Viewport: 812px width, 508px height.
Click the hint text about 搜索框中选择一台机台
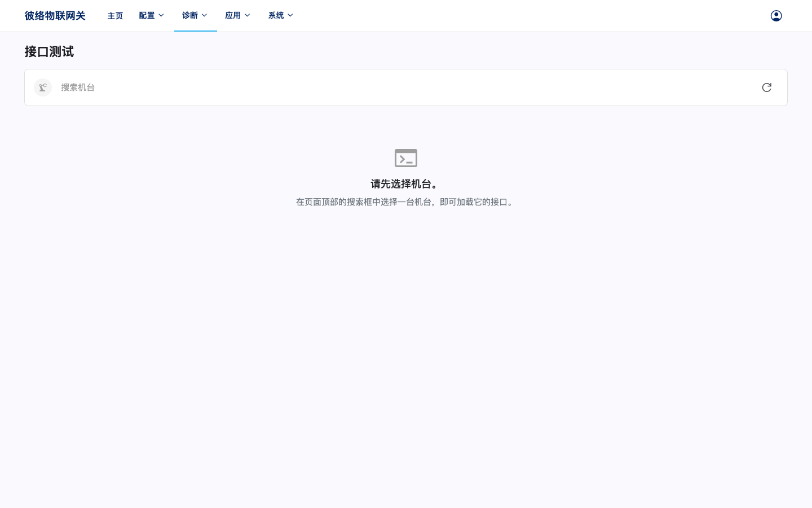click(405, 202)
